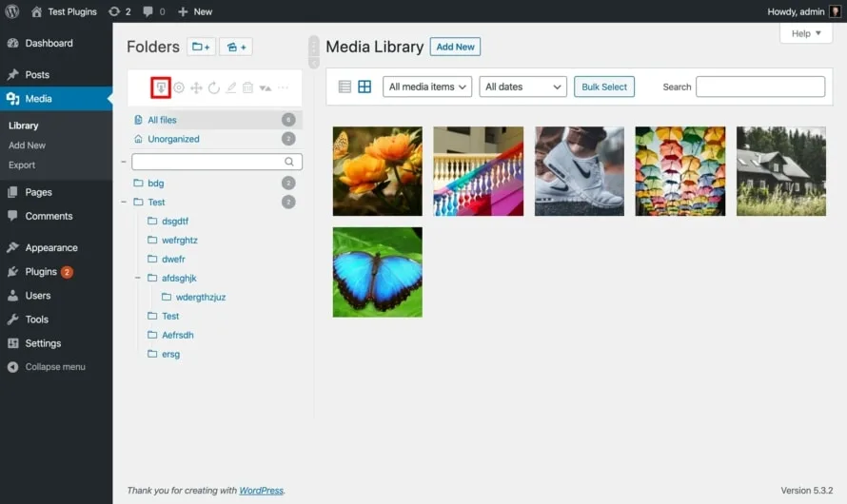This screenshot has width=847, height=504.
Task: Click the Bulk Select button
Action: pos(604,87)
